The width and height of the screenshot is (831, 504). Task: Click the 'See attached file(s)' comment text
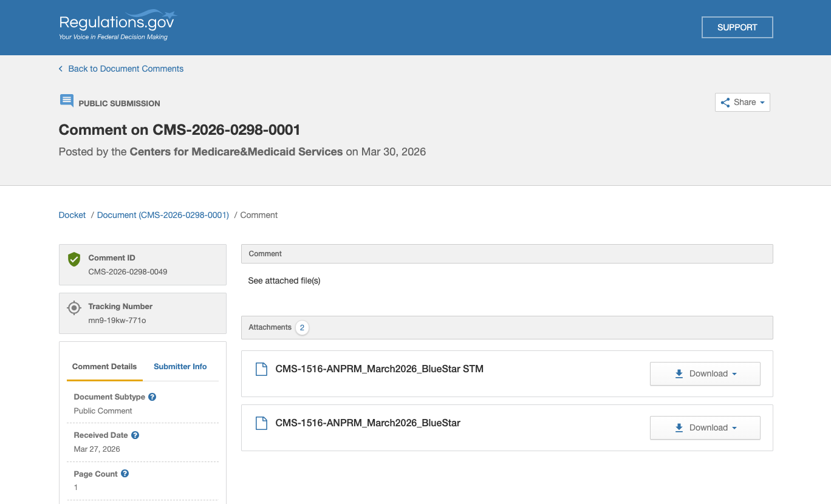tap(284, 281)
